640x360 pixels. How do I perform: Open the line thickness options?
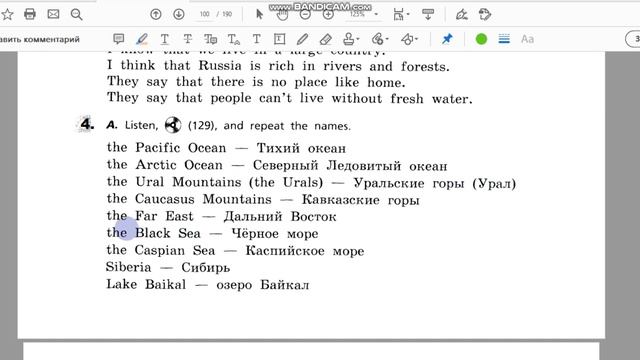tap(504, 39)
